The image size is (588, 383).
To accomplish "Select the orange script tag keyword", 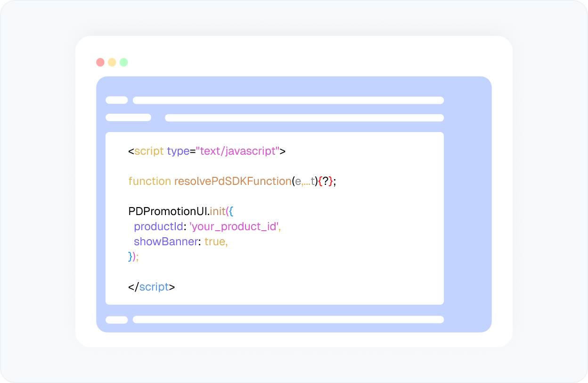I will (x=148, y=151).
